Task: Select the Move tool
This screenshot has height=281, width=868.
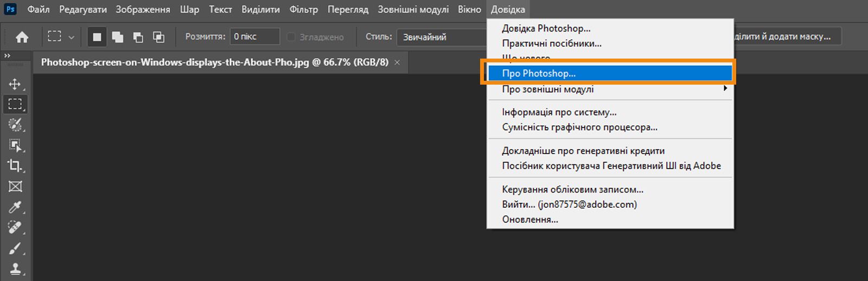Action: tap(15, 84)
